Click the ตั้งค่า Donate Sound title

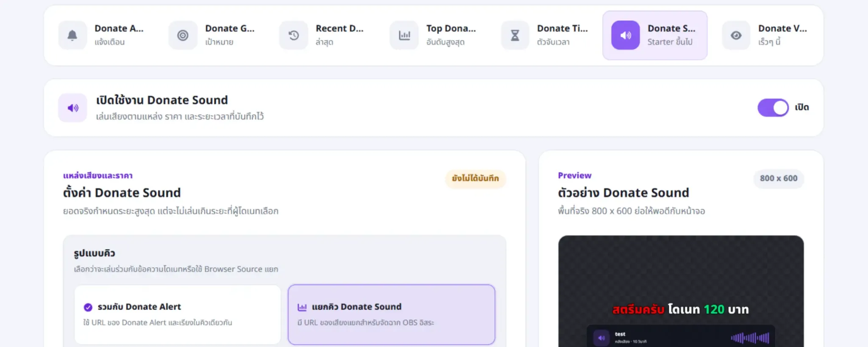(x=122, y=193)
